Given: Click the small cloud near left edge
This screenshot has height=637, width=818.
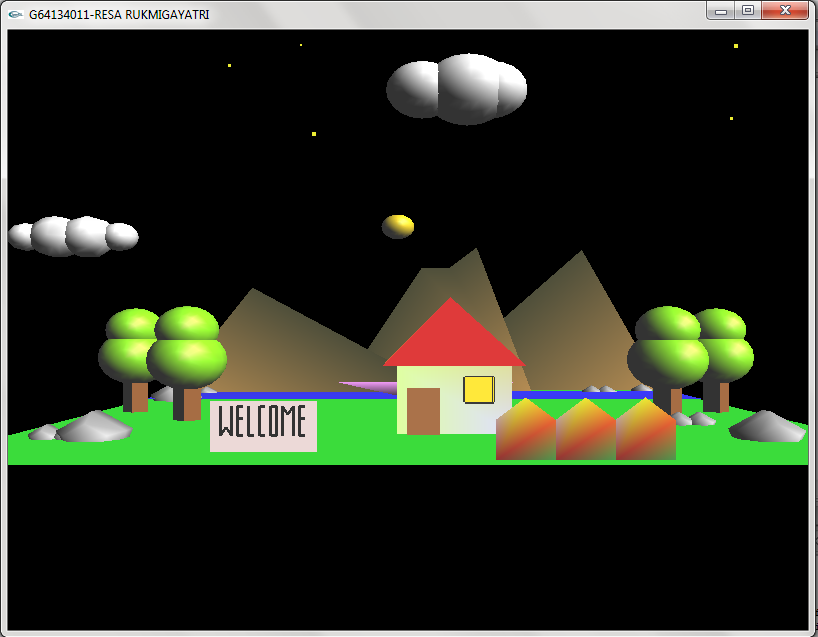Looking at the screenshot, I should pos(73,236).
